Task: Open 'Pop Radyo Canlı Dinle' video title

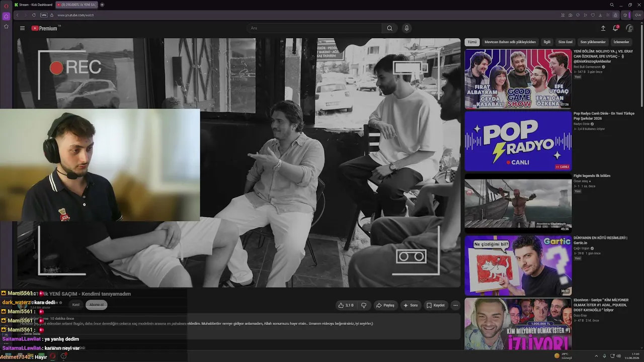Action: tap(604, 116)
